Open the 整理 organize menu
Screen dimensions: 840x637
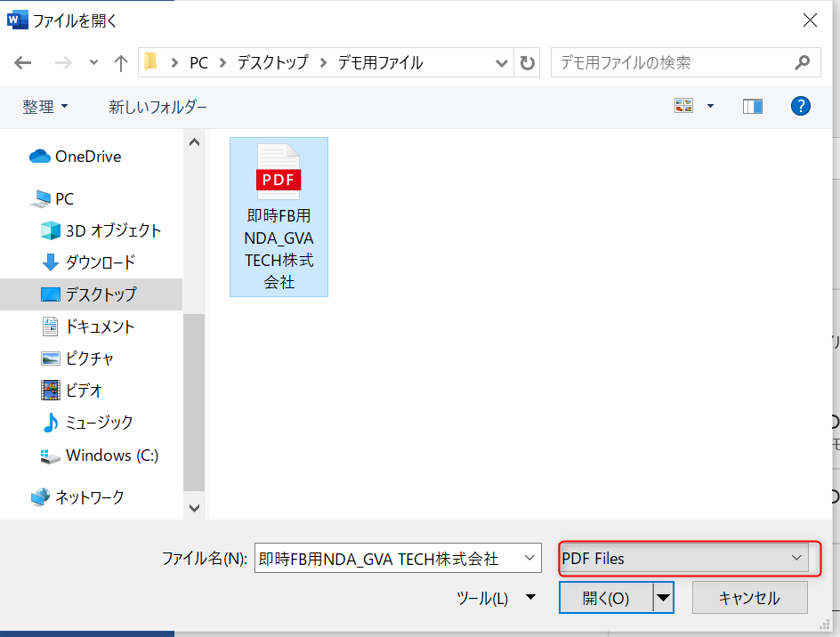pyautogui.click(x=45, y=107)
